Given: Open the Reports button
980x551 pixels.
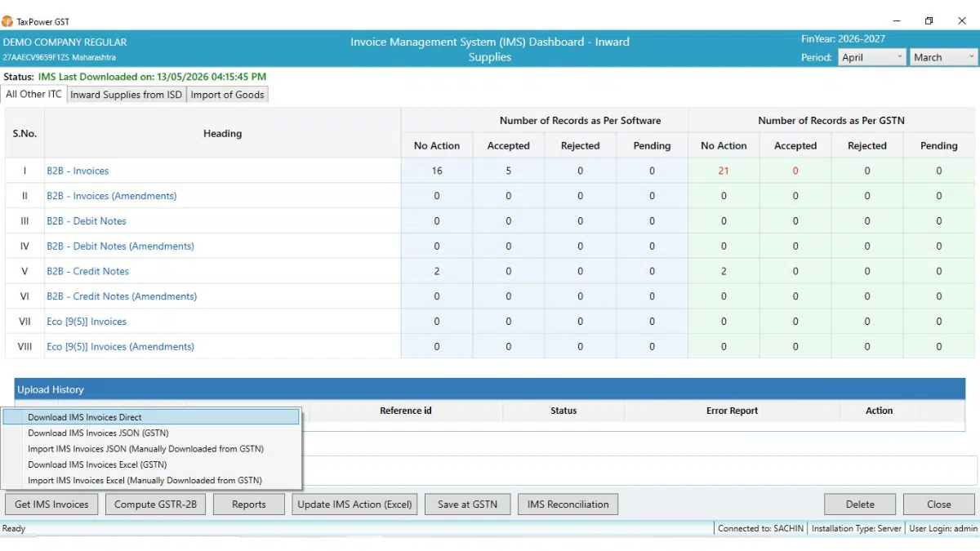Looking at the screenshot, I should (249, 504).
